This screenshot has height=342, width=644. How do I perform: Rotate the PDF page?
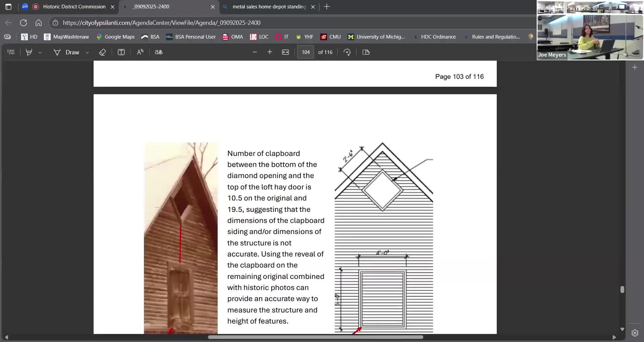[347, 52]
